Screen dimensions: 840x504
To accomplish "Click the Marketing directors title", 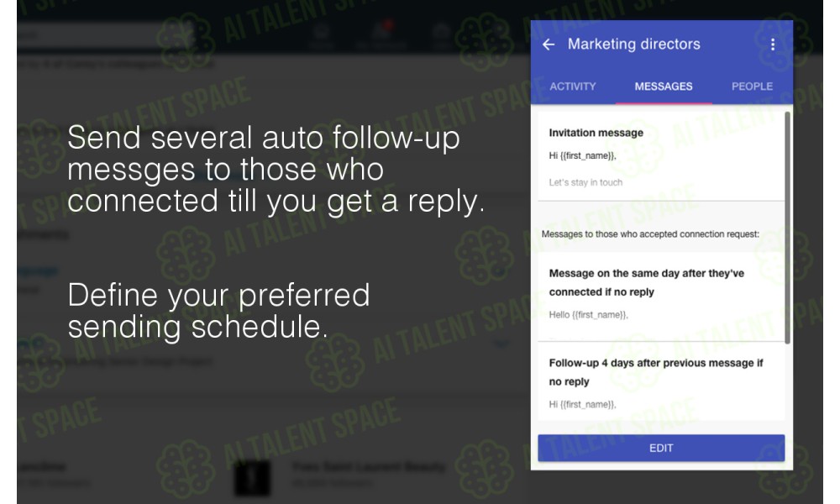I will click(633, 44).
